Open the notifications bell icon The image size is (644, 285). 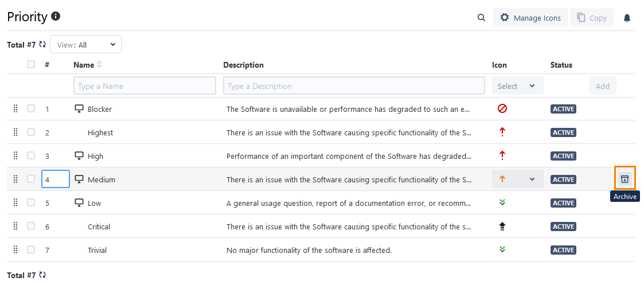pyautogui.click(x=627, y=18)
